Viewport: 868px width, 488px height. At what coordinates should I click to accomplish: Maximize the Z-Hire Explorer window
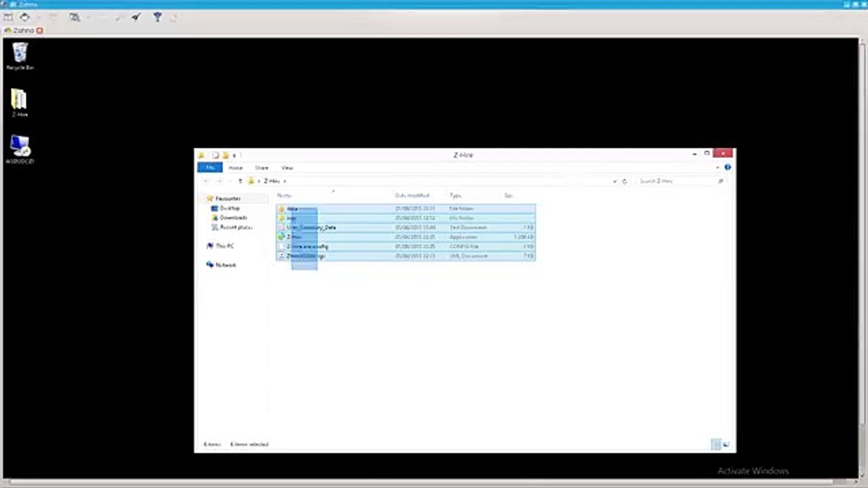tap(707, 154)
